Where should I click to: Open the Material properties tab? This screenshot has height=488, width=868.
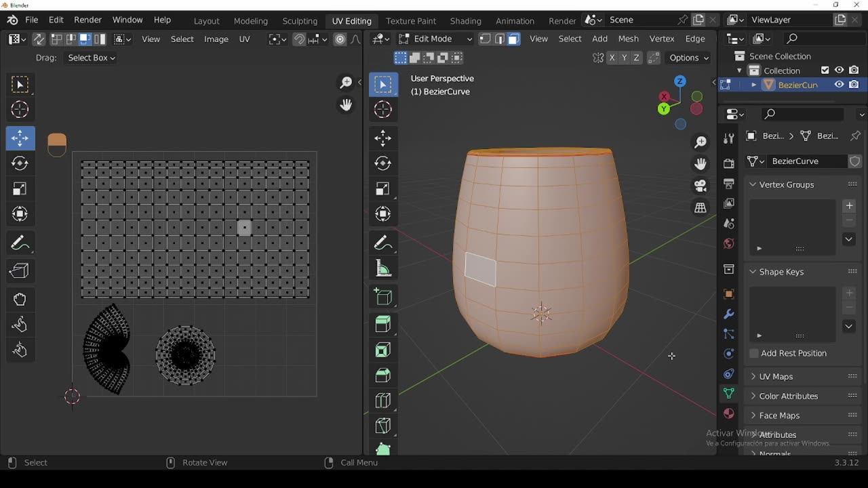pos(729,413)
